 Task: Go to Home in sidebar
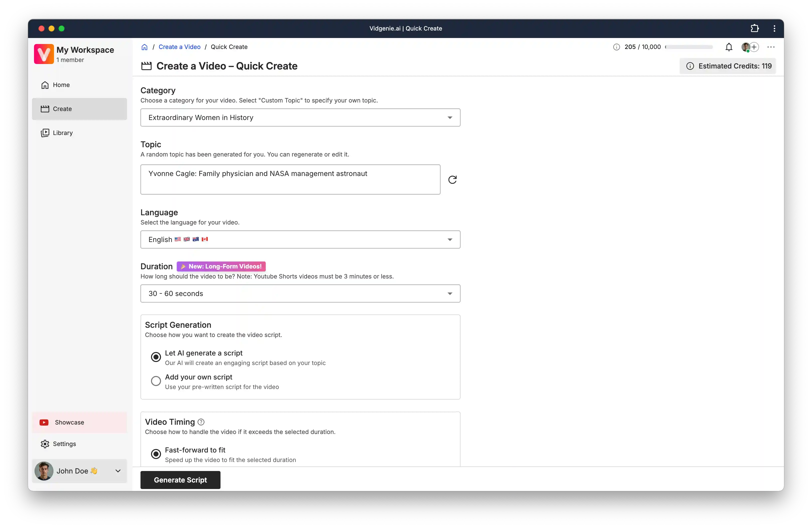[79, 85]
